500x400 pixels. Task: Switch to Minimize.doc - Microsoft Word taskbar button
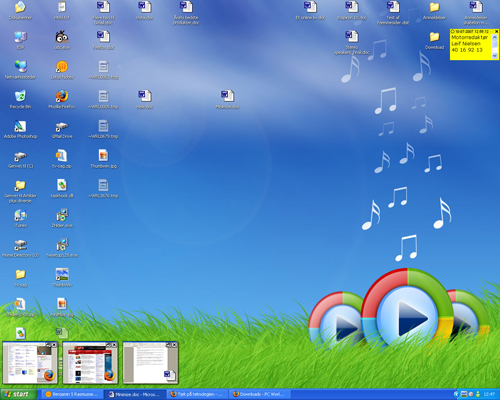(135, 394)
